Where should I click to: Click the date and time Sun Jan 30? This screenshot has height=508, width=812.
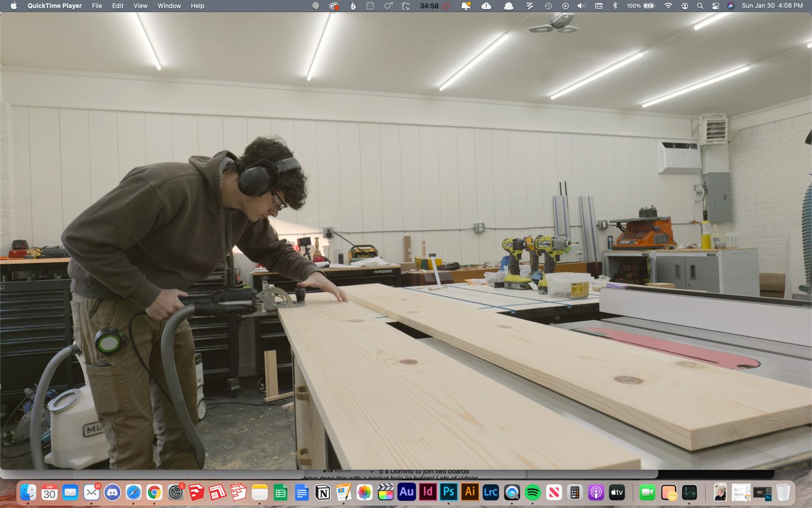772,5
